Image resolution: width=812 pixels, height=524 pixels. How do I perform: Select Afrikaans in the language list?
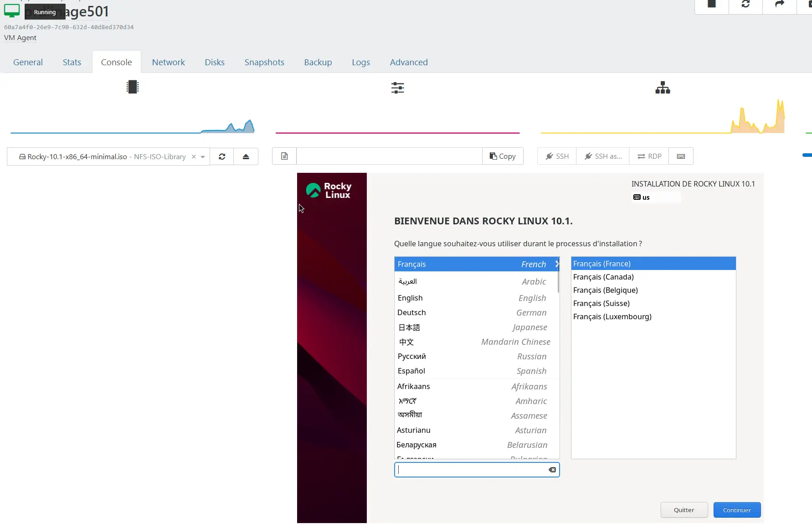[x=476, y=386]
